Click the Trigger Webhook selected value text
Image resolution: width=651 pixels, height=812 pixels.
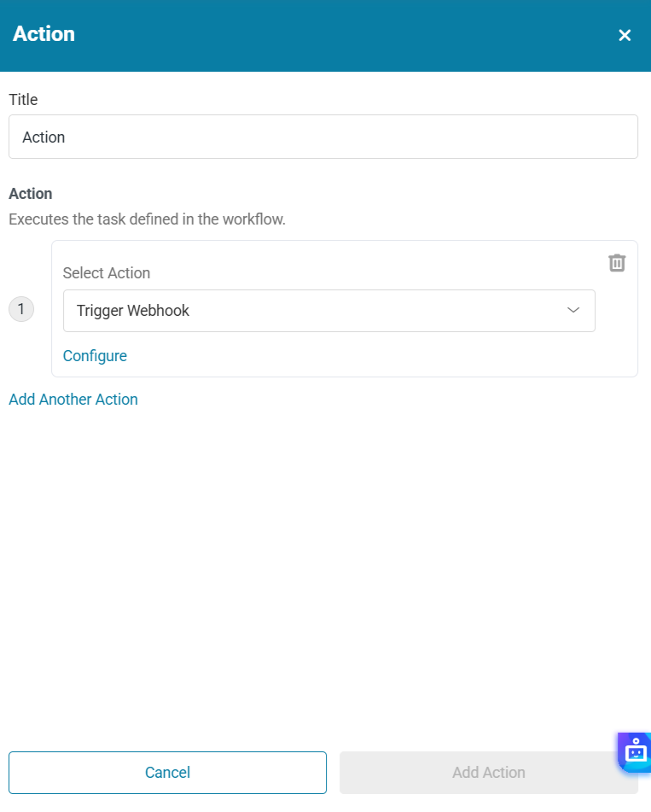(133, 311)
